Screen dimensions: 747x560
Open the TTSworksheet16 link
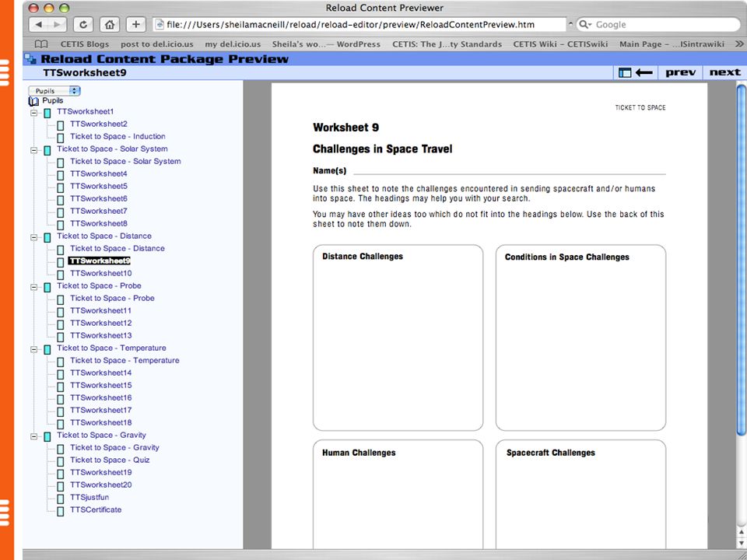pyautogui.click(x=101, y=397)
